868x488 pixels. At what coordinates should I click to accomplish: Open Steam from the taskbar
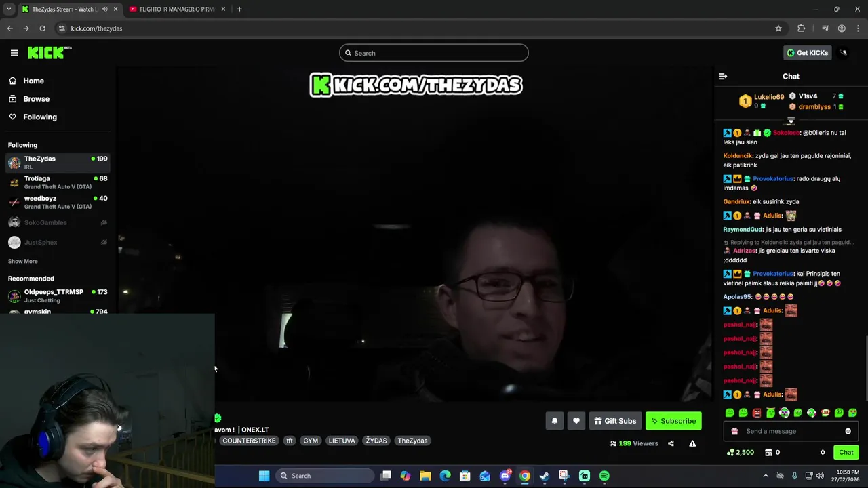pos(545,476)
